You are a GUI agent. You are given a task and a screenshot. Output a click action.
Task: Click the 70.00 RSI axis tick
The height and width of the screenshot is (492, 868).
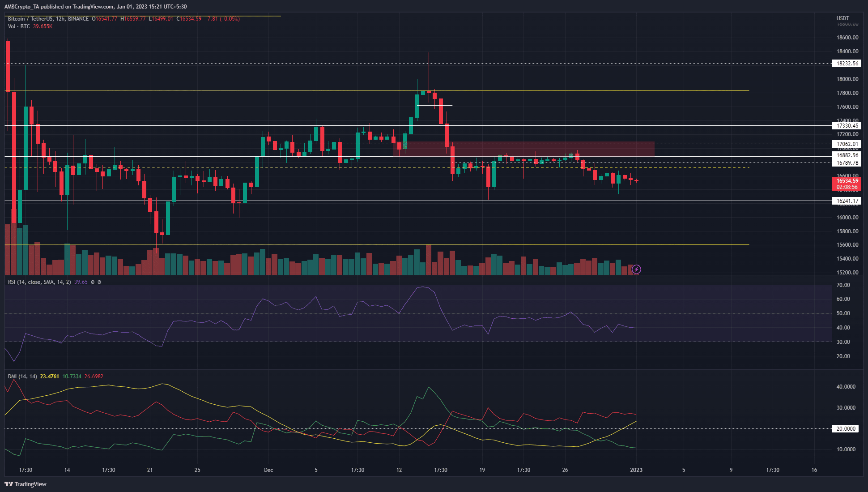tap(843, 285)
